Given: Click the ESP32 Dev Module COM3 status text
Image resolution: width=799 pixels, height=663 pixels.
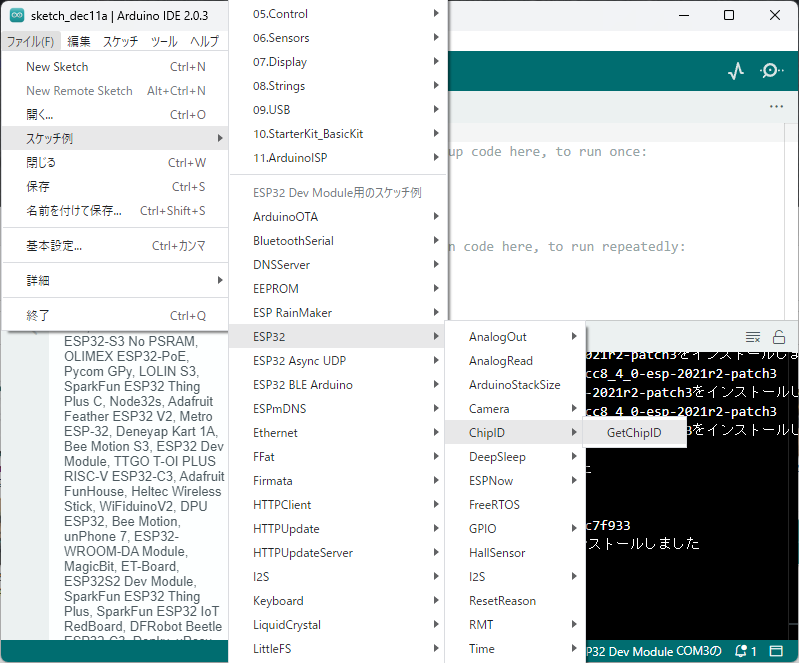Looking at the screenshot, I should (655, 650).
